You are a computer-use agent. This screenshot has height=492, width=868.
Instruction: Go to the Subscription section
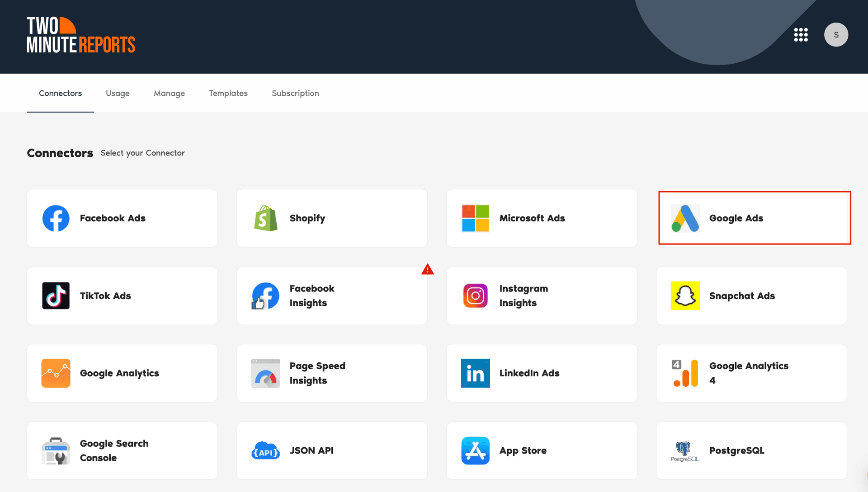click(x=295, y=93)
